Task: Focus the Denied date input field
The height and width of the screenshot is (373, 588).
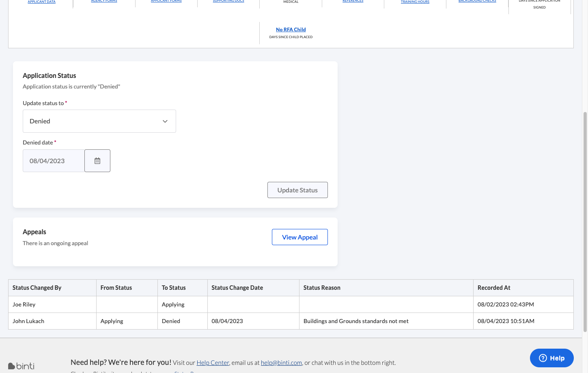Action: point(54,161)
